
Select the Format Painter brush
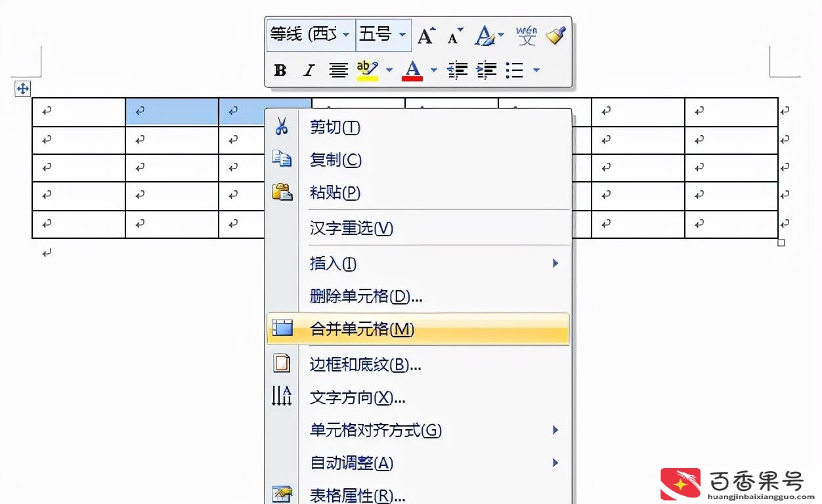coord(556,35)
